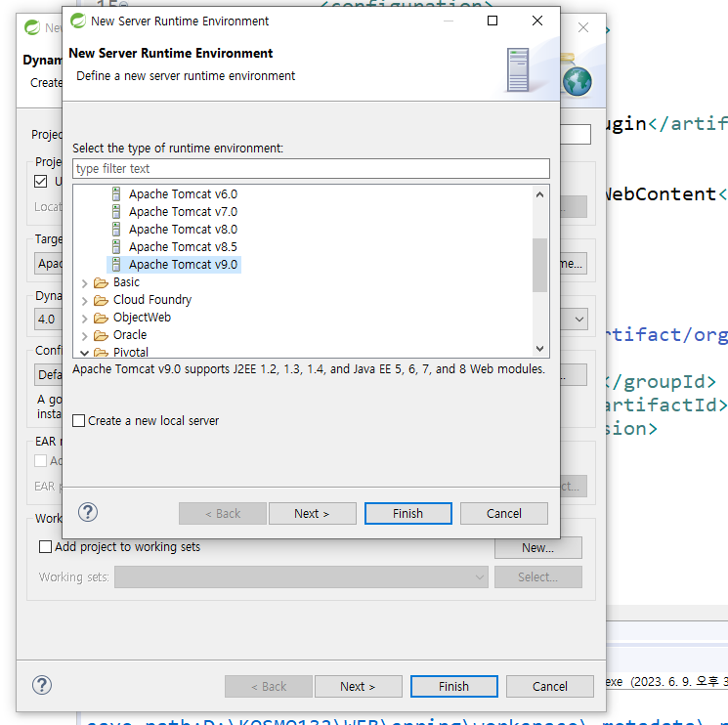The height and width of the screenshot is (725, 728).
Task: Click the Basic folder icon
Action: coord(101,282)
